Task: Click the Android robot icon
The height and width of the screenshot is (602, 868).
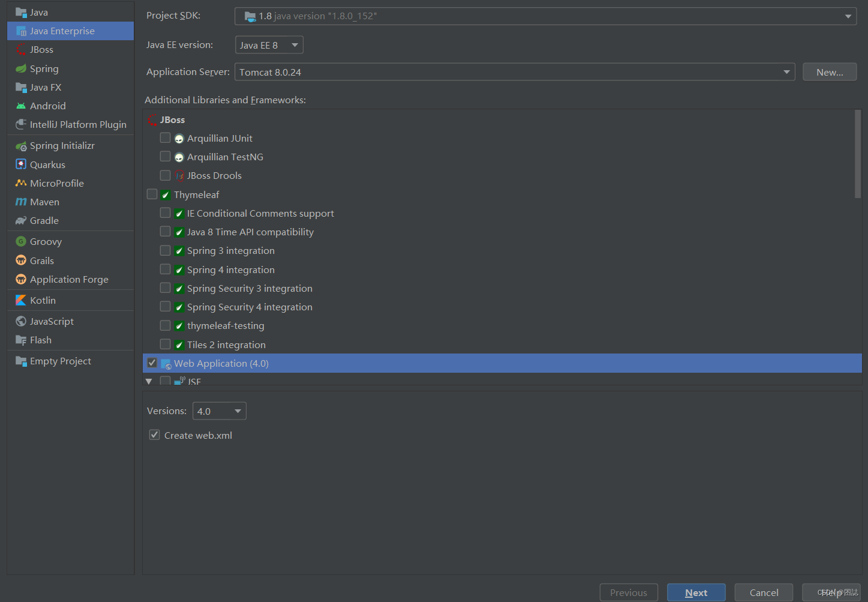Action: pos(21,106)
